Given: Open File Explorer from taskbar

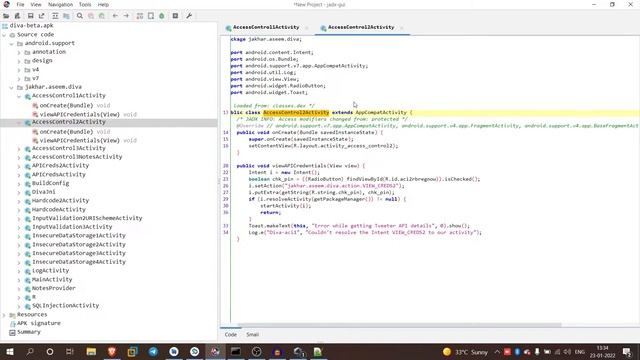Looking at the screenshot, I should click(x=91, y=351).
